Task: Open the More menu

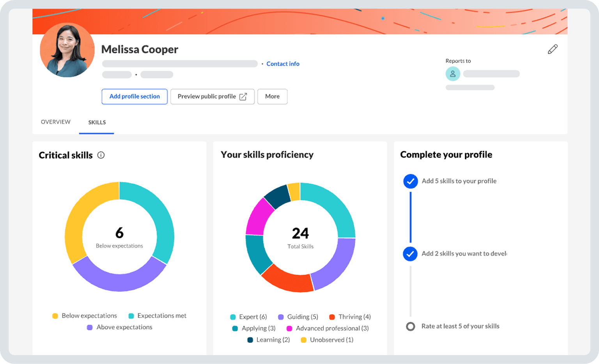Action: point(272,96)
